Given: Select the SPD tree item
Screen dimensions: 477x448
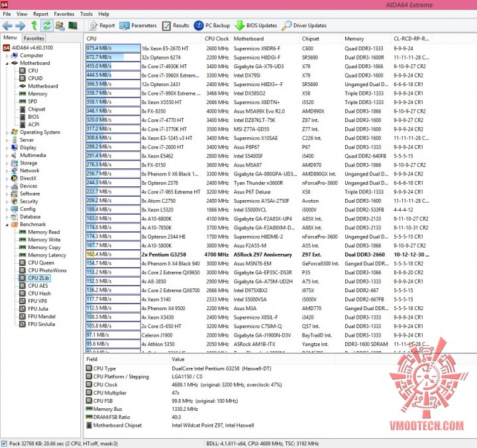Looking at the screenshot, I should (32, 101).
